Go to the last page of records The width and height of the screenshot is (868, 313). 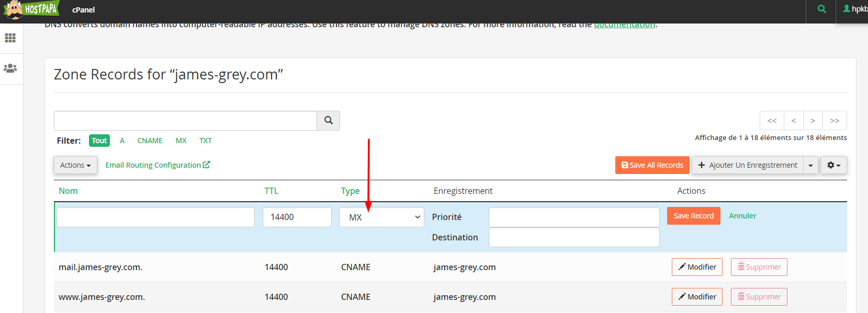[835, 121]
